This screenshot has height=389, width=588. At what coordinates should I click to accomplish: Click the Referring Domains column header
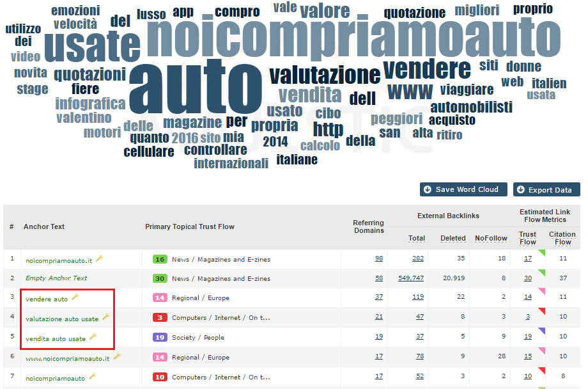pyautogui.click(x=369, y=226)
